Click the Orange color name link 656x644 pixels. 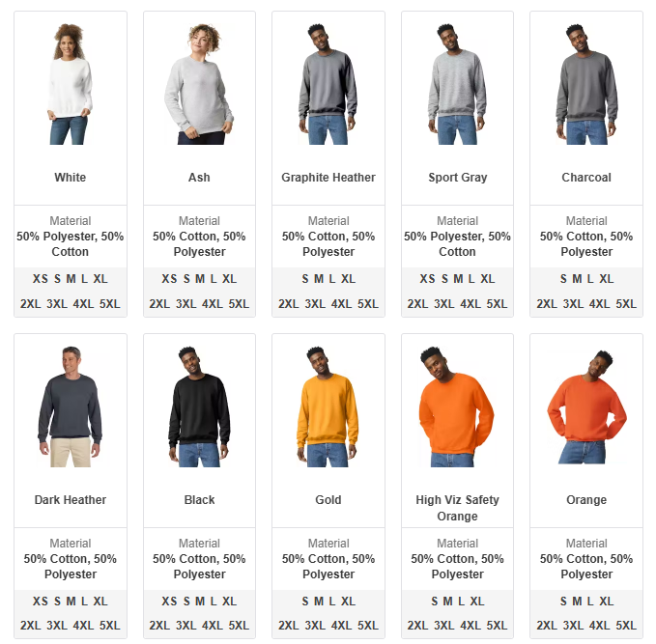coord(586,500)
